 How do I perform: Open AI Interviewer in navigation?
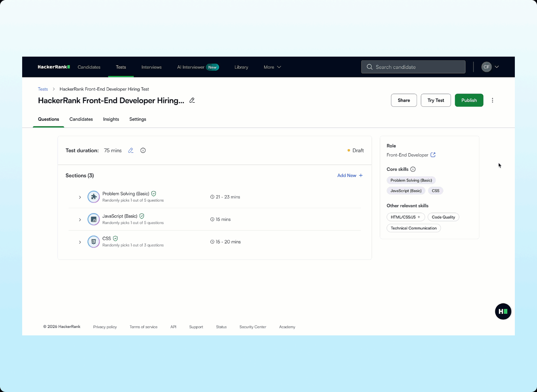(x=191, y=67)
